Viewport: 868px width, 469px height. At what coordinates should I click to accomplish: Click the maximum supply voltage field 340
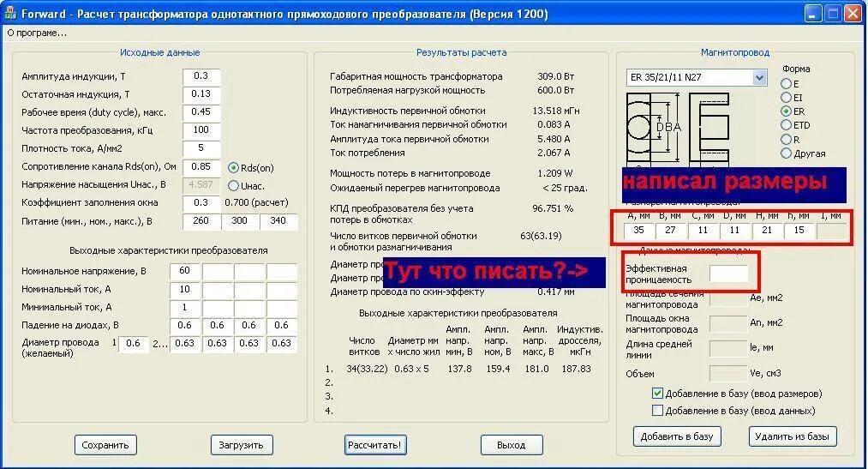pos(278,221)
